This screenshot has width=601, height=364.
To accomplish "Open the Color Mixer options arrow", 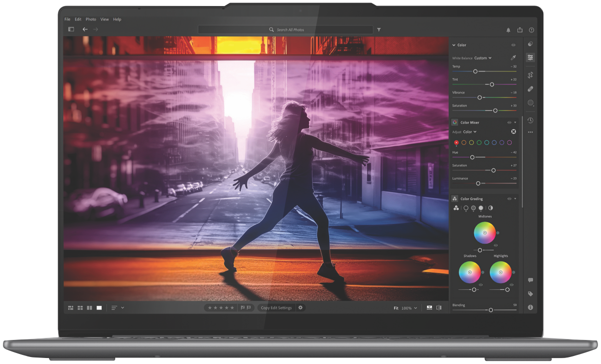I will pyautogui.click(x=515, y=122).
